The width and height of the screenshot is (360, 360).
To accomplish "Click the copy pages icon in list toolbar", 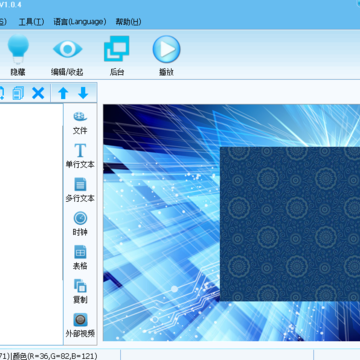I will click(18, 93).
